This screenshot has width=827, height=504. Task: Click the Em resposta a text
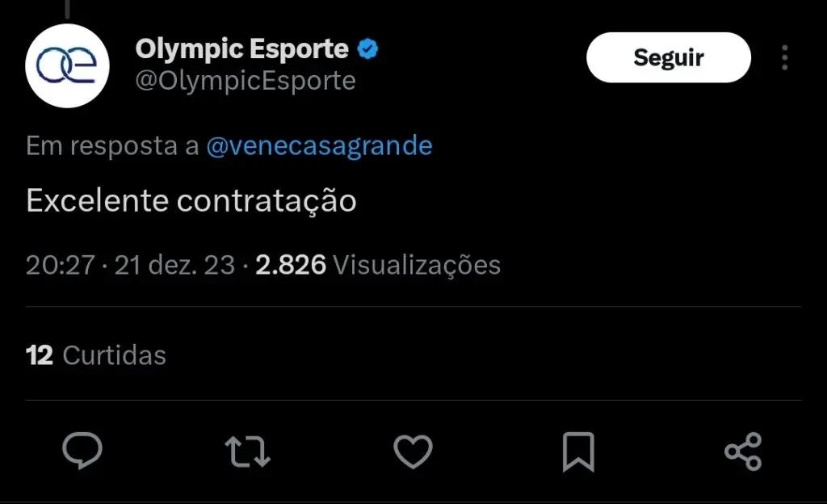[112, 146]
